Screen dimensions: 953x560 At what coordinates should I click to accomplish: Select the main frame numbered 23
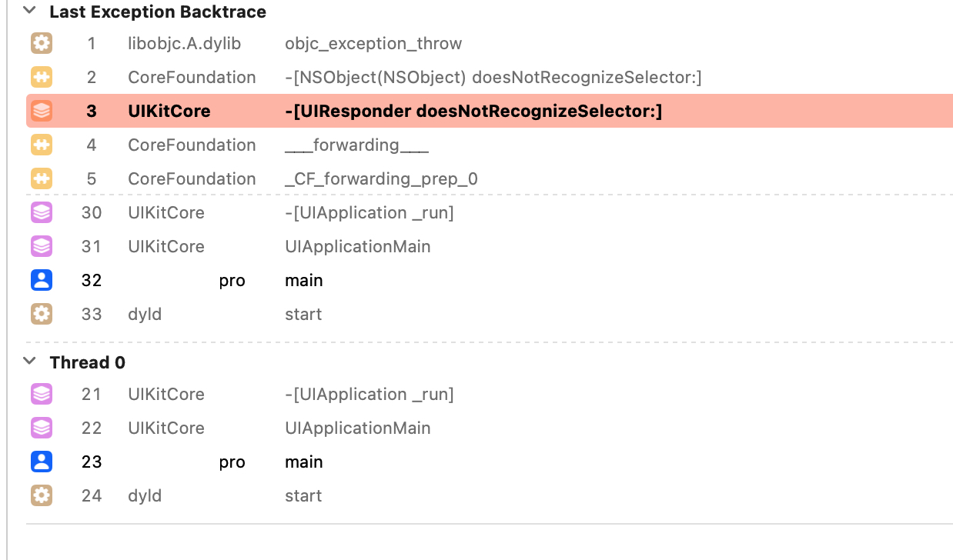[x=303, y=462]
